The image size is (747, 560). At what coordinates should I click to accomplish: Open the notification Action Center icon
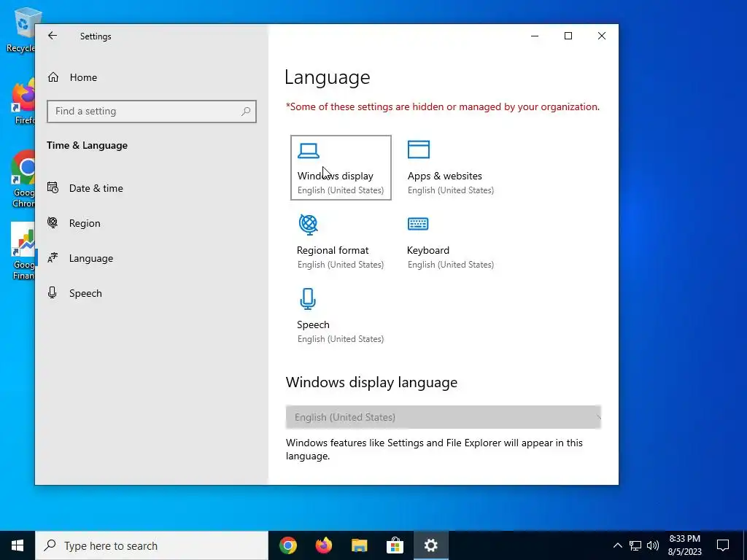click(723, 545)
